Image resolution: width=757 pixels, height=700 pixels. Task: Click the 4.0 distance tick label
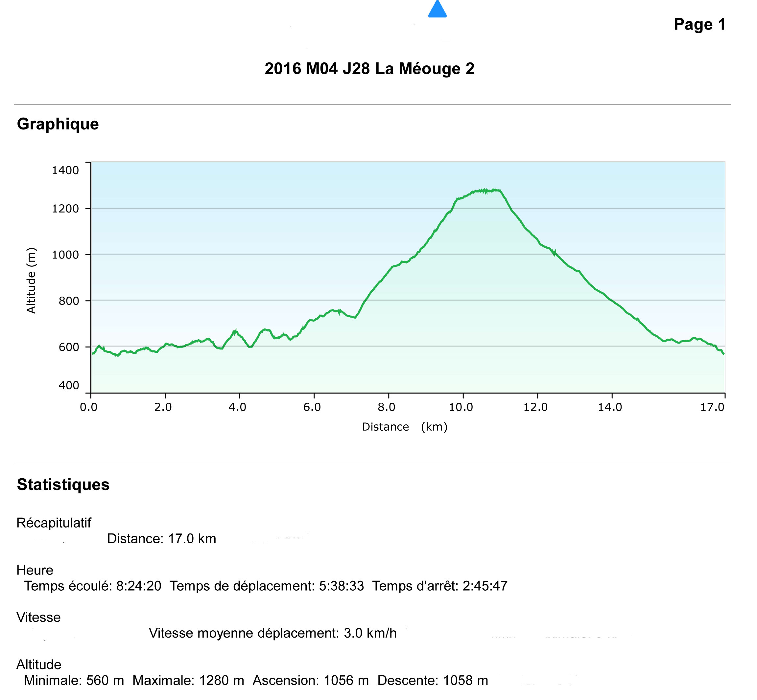click(x=237, y=407)
